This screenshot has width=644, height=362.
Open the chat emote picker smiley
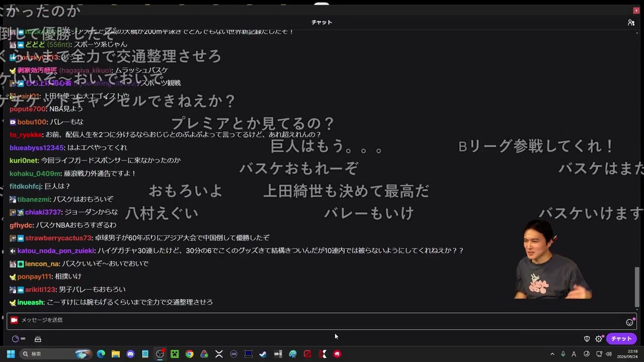629,322
